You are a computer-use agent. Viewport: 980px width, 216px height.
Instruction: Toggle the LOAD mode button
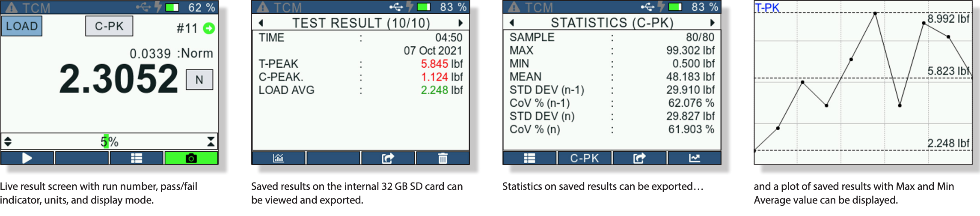(22, 26)
